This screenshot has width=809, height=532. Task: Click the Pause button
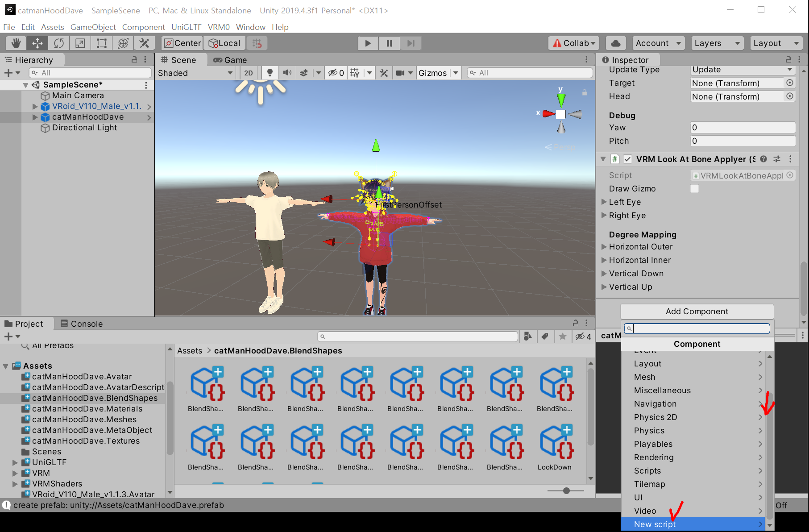pyautogui.click(x=390, y=43)
